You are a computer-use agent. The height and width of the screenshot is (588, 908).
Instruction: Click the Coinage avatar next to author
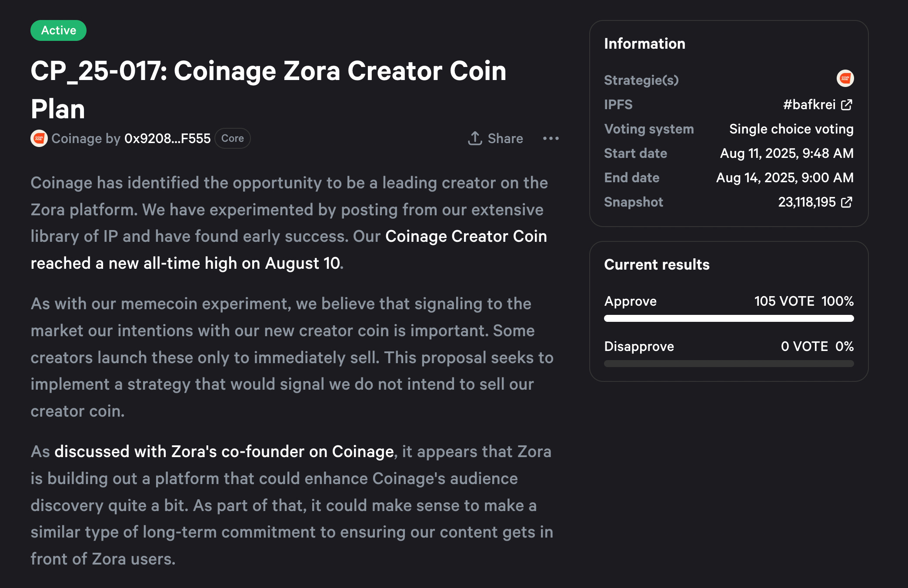(39, 138)
